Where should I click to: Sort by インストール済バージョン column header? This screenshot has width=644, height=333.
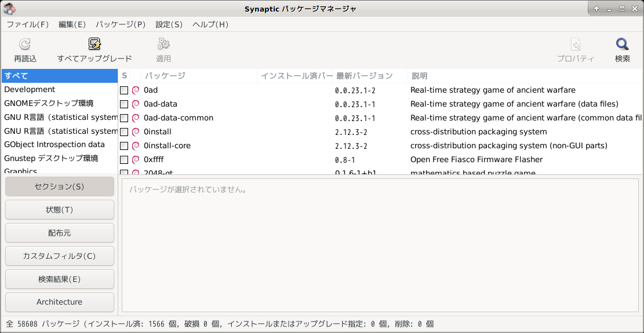295,76
